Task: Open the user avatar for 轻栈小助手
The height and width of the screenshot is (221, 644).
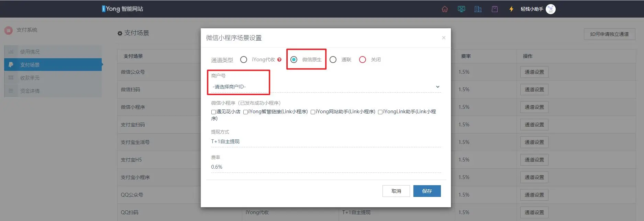Action: point(551,9)
